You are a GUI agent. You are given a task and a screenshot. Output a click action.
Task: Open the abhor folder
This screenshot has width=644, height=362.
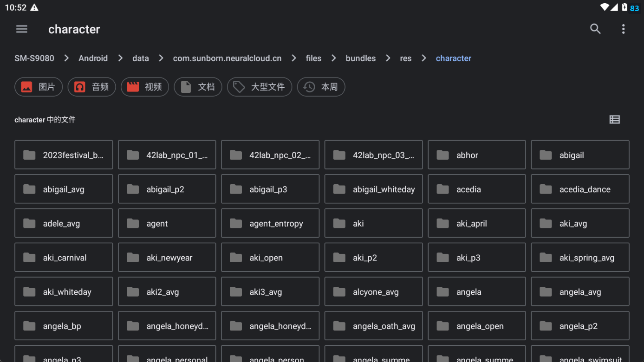coord(477,155)
